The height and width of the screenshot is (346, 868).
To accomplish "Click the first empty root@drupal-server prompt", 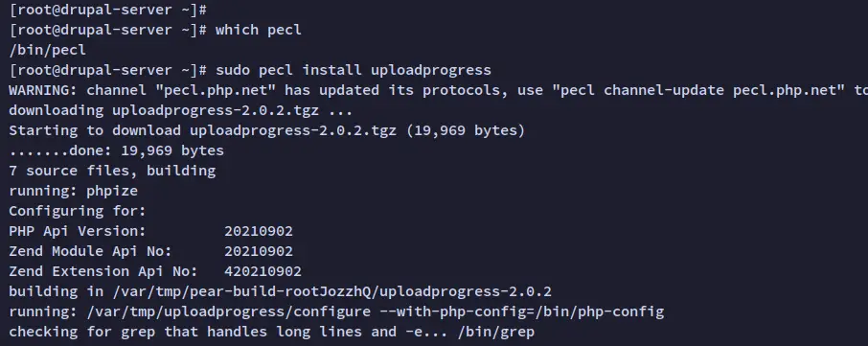I will pyautogui.click(x=108, y=10).
